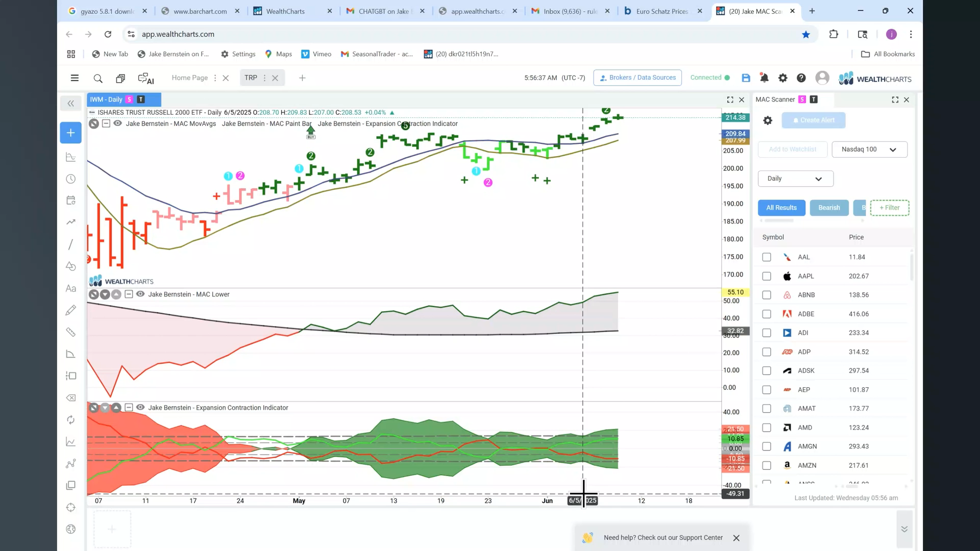980x551 pixels.
Task: Select the text annotation Aa tool
Action: 71,288
